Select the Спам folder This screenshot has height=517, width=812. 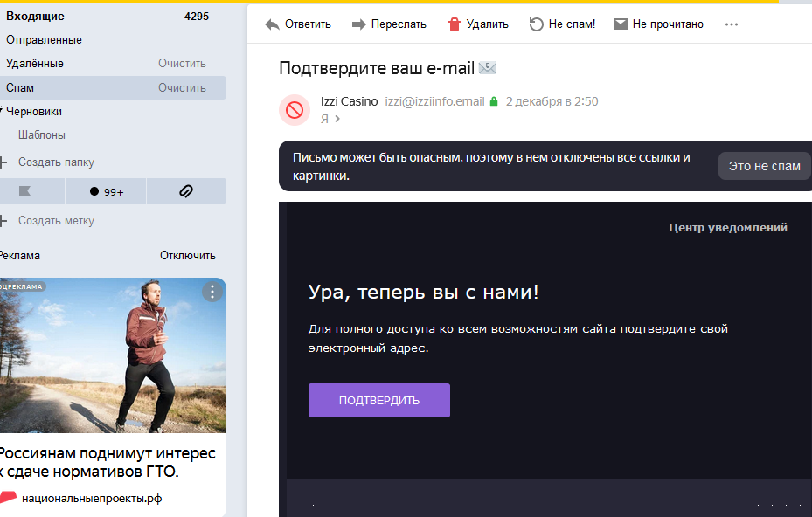click(x=113, y=88)
